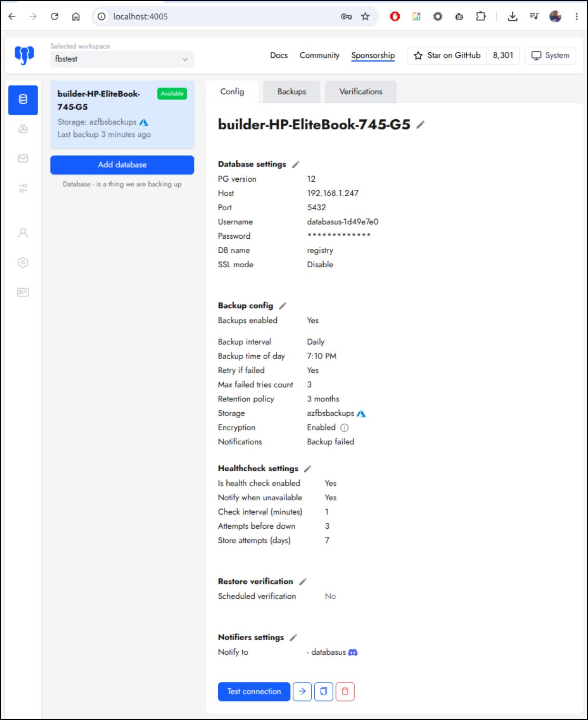Switch to the Backups tab
The height and width of the screenshot is (720, 588).
click(292, 92)
